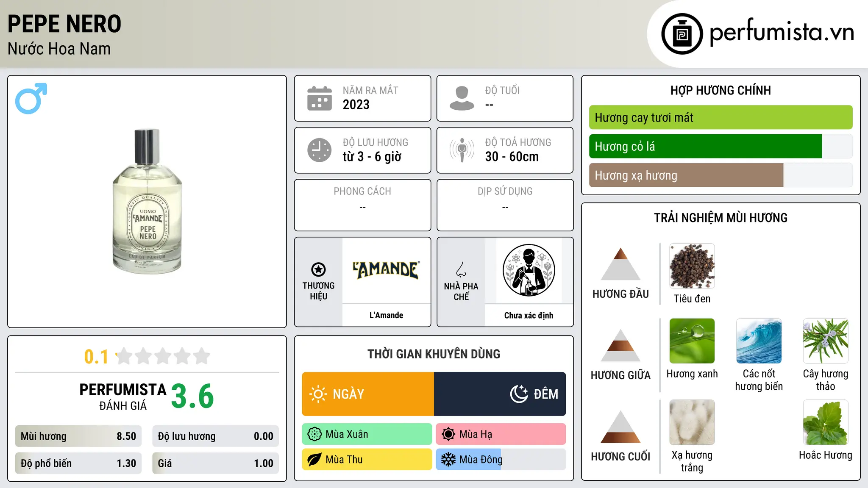The image size is (868, 488).
Task: Select the rosemary Cây hương thảo image
Action: pos(826,341)
